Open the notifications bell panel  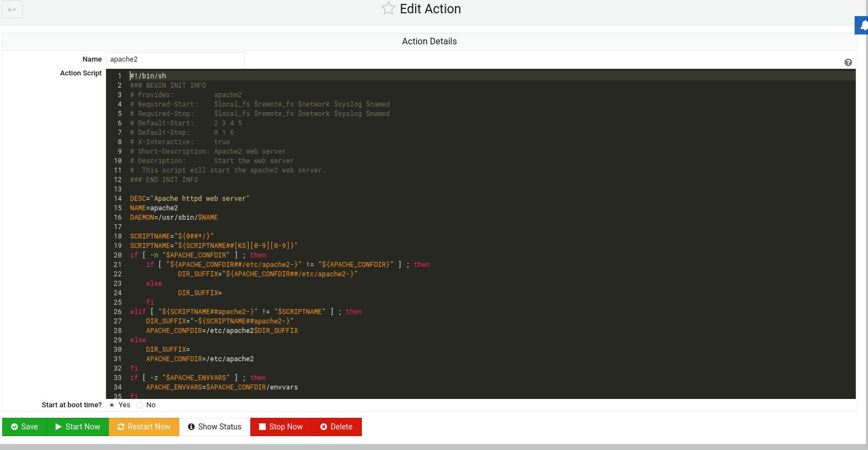862,26
